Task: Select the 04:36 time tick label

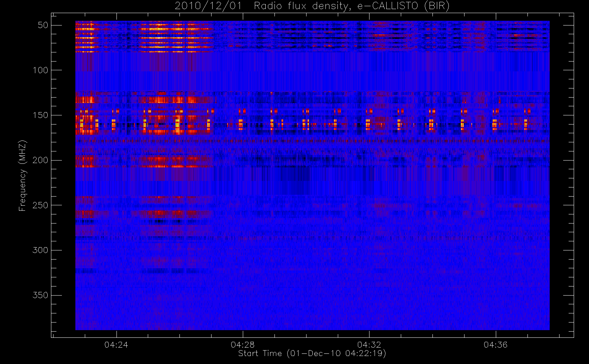Action: click(495, 345)
